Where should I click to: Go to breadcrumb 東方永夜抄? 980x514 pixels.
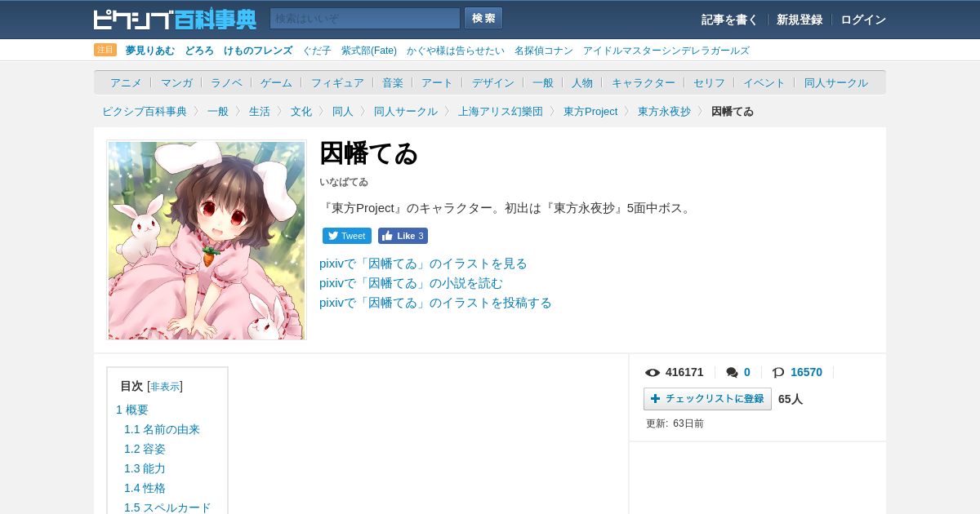click(x=664, y=111)
